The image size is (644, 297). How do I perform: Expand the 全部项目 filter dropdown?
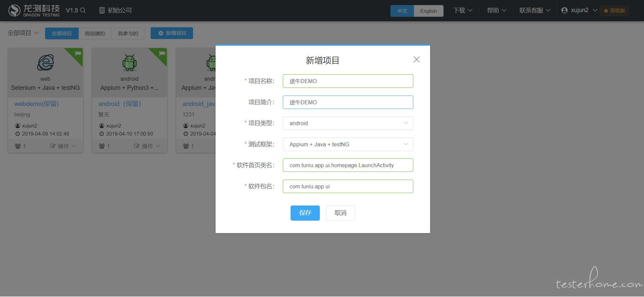23,33
